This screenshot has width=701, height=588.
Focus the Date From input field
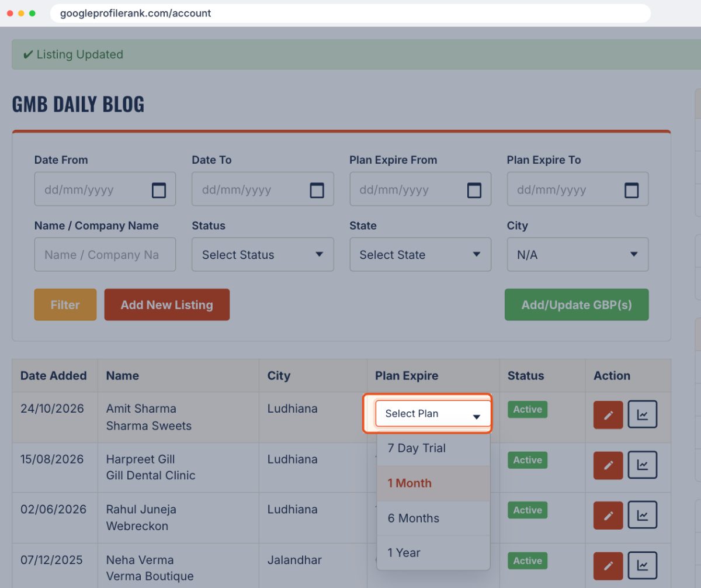coord(105,189)
